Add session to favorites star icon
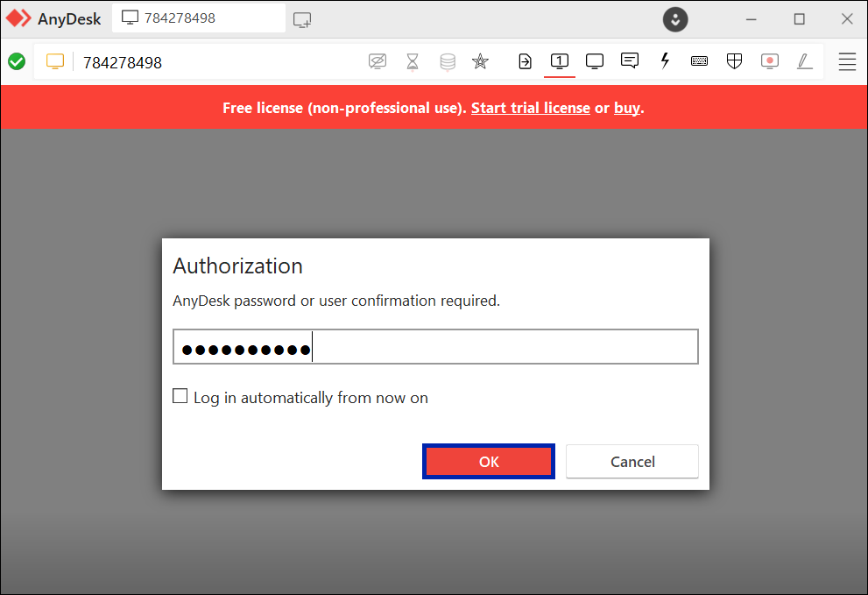The image size is (868, 595). [x=480, y=61]
